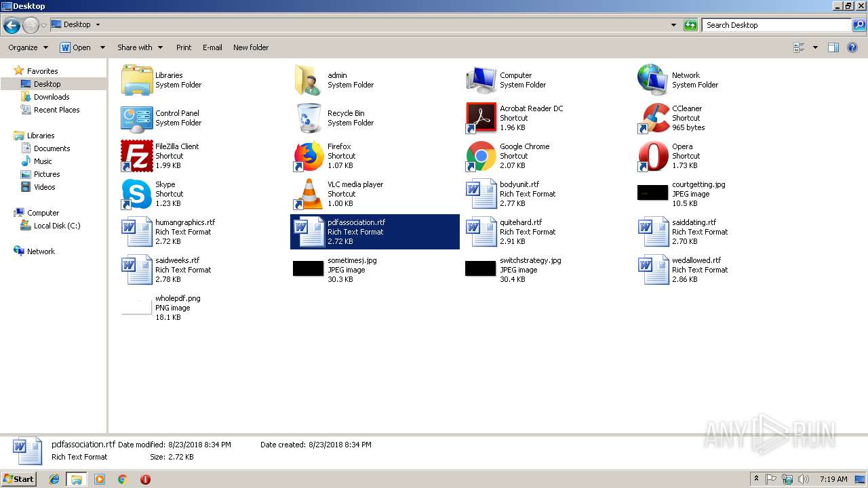Select the Libraries system folder icon
This screenshot has height=488, width=868.
tap(136, 80)
